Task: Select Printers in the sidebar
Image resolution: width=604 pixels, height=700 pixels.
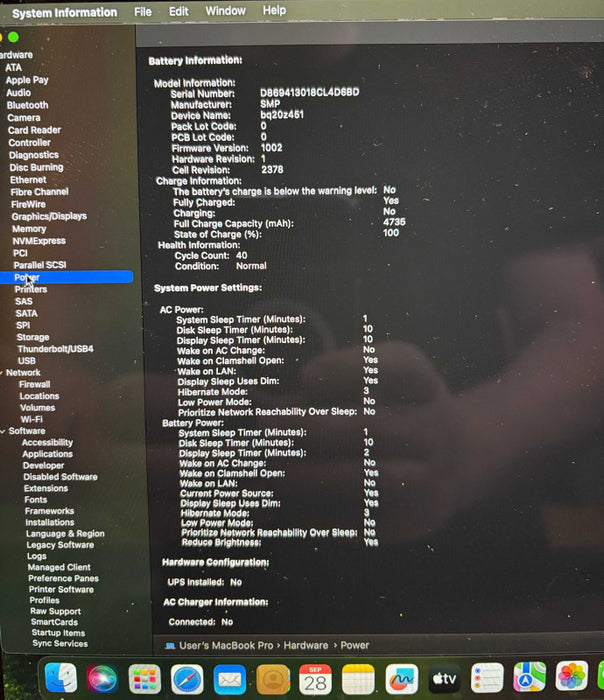Action: (31, 289)
